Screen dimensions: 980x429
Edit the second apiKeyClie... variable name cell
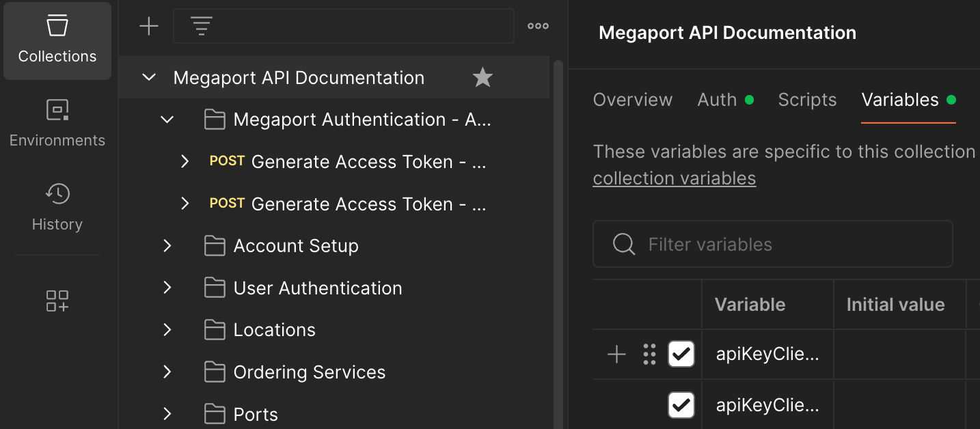click(767, 405)
